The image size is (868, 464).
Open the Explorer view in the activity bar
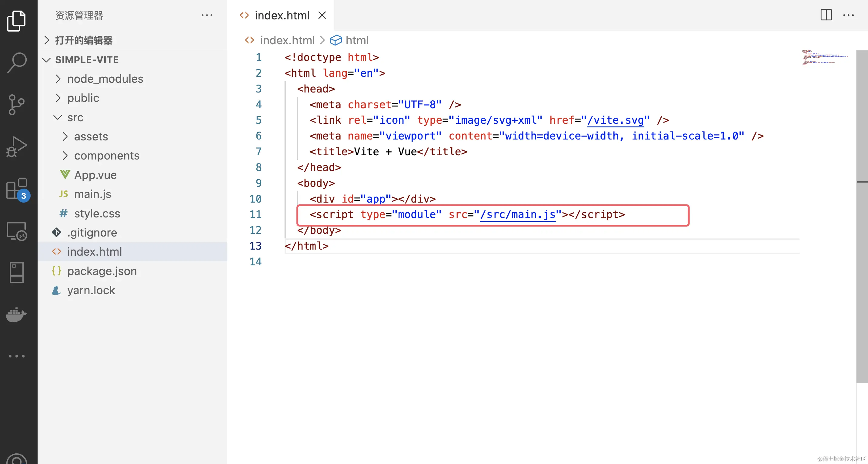point(16,21)
